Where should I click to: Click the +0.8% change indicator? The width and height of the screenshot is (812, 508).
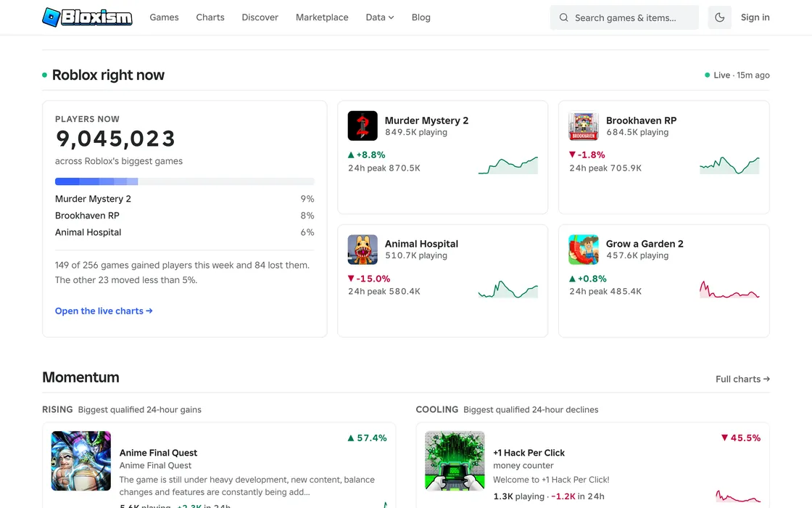point(588,279)
